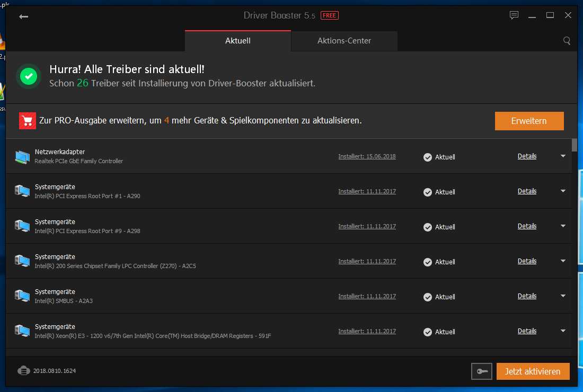Click the orange Erweitern button
Viewport: 583px width, 392px height.
(x=529, y=121)
